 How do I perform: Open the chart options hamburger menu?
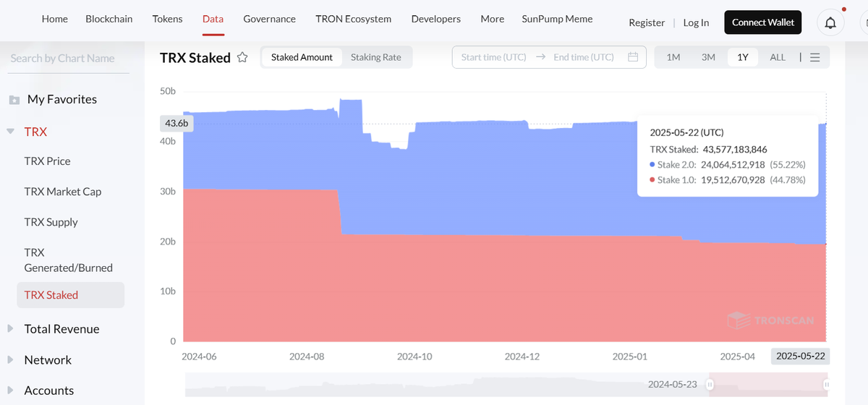pos(815,57)
